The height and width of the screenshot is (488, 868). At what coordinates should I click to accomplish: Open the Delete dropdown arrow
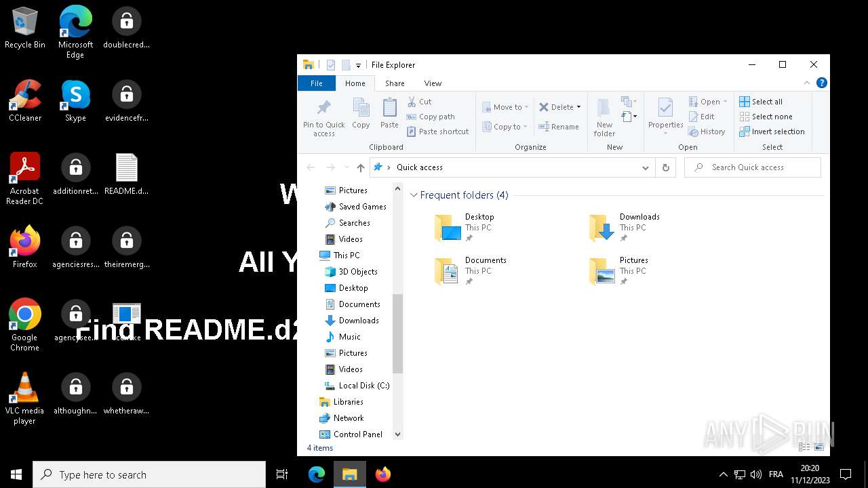point(578,107)
